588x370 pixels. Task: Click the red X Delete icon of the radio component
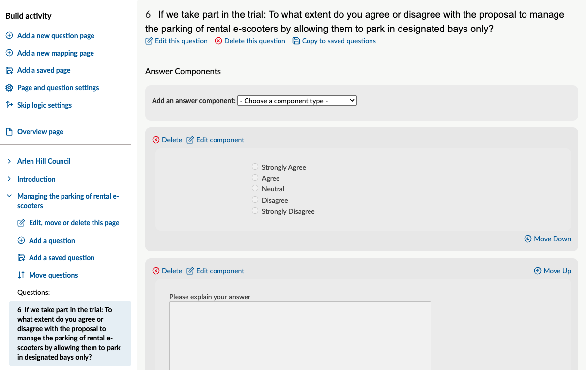tap(156, 140)
